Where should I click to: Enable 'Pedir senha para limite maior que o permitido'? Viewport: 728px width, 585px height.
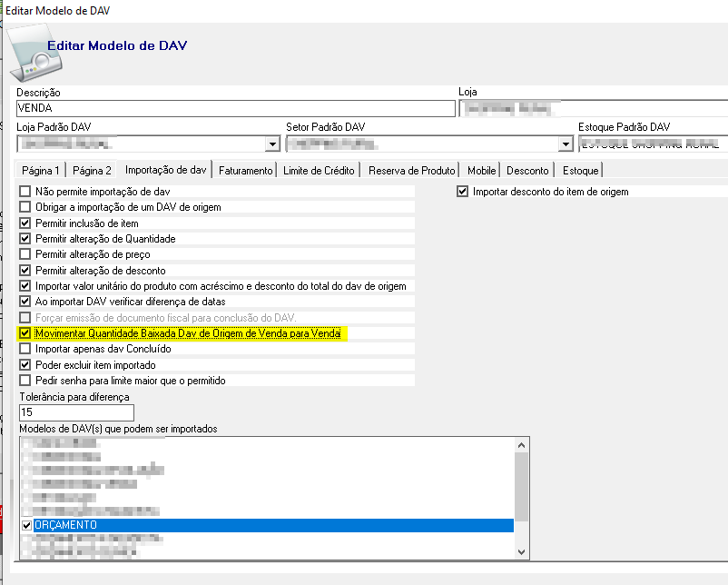pos(25,381)
